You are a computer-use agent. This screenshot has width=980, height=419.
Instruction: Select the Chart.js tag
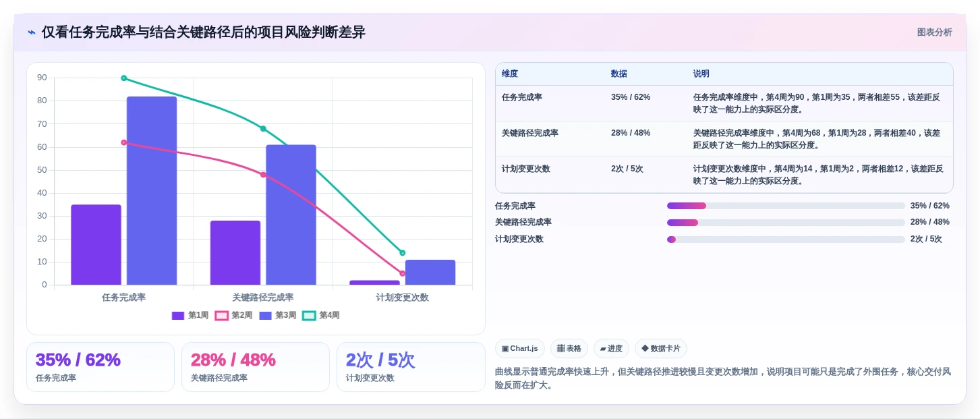[x=520, y=349]
